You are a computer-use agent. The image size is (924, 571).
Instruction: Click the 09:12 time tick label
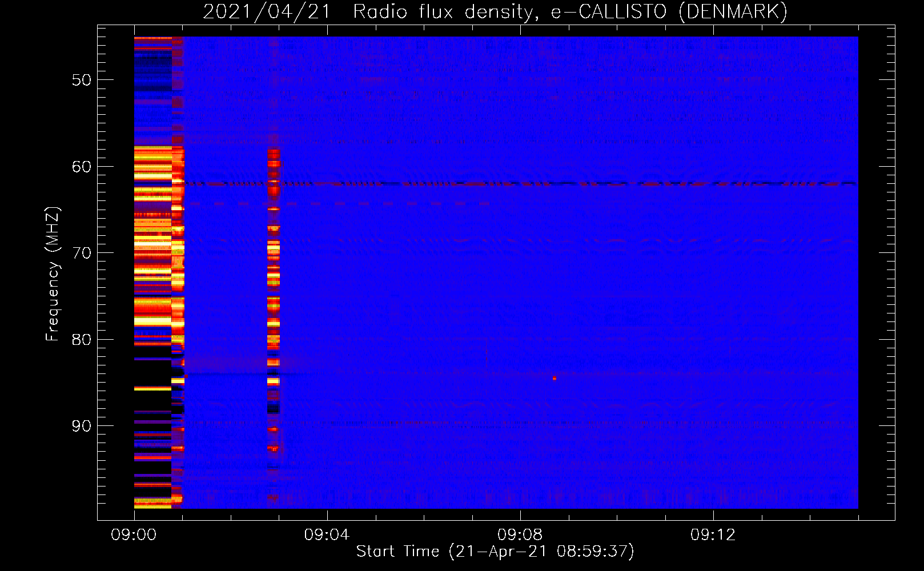tap(713, 535)
